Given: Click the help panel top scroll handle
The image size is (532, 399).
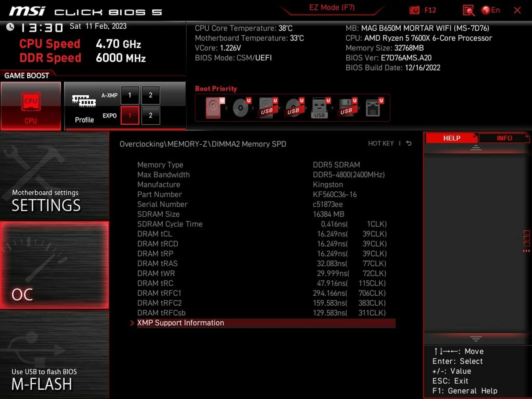Looking at the screenshot, I should click(476, 148).
